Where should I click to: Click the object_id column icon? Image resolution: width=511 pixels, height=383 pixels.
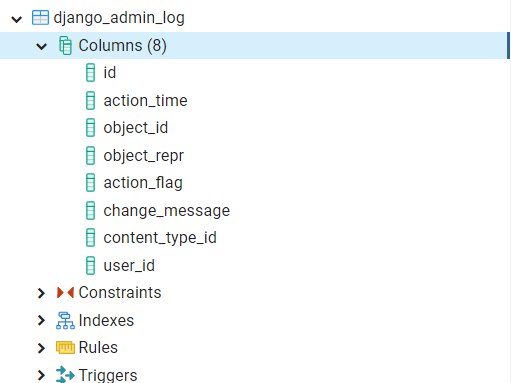[x=90, y=128]
